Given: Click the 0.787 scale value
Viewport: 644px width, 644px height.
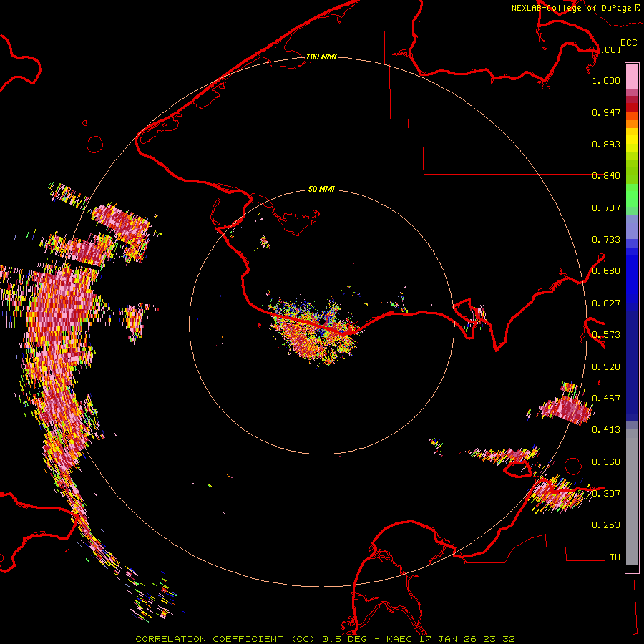Looking at the screenshot, I should click(x=606, y=208).
